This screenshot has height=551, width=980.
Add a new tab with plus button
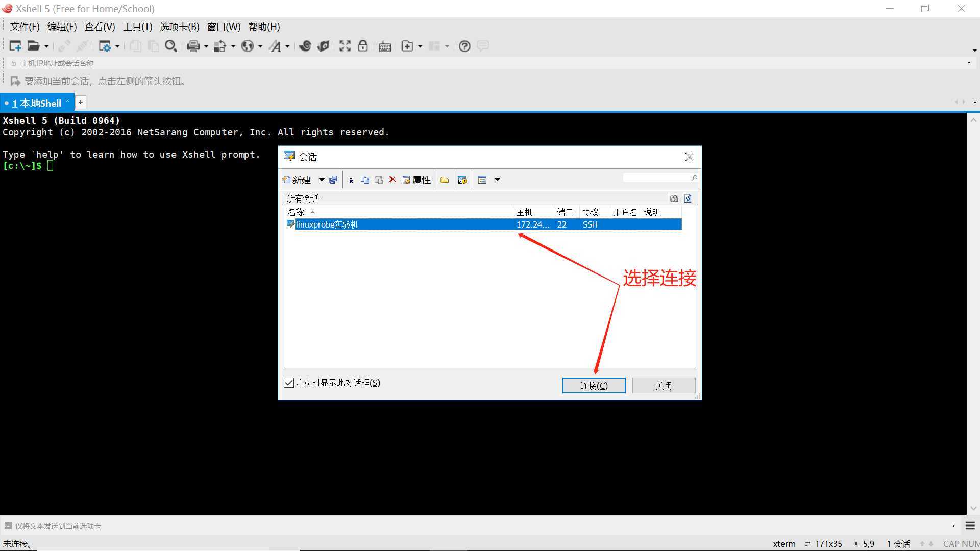(x=81, y=102)
